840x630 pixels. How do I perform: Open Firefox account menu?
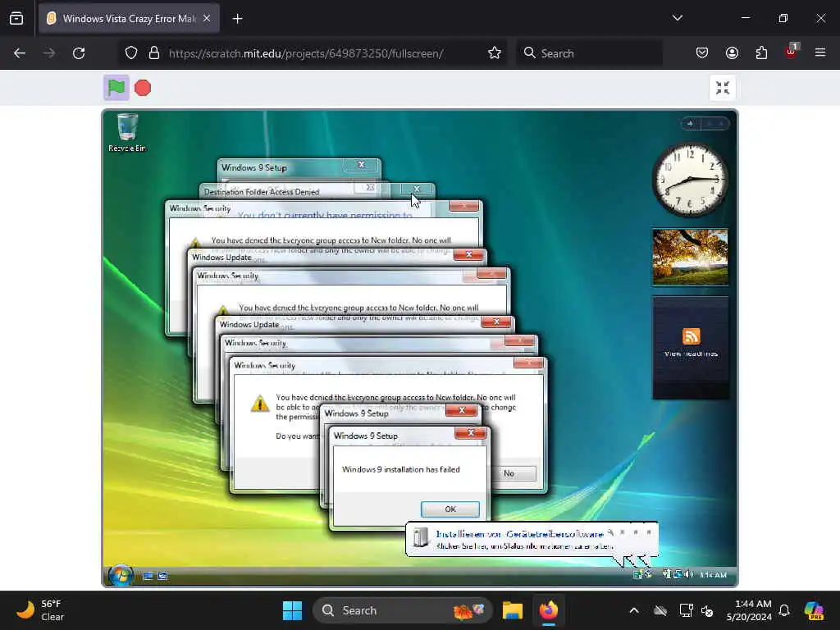[732, 53]
